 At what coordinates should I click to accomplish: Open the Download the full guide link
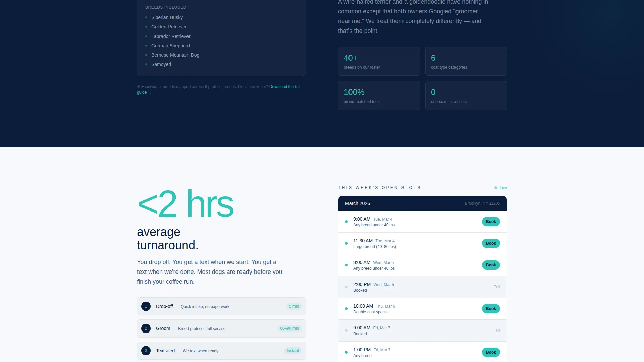218,89
